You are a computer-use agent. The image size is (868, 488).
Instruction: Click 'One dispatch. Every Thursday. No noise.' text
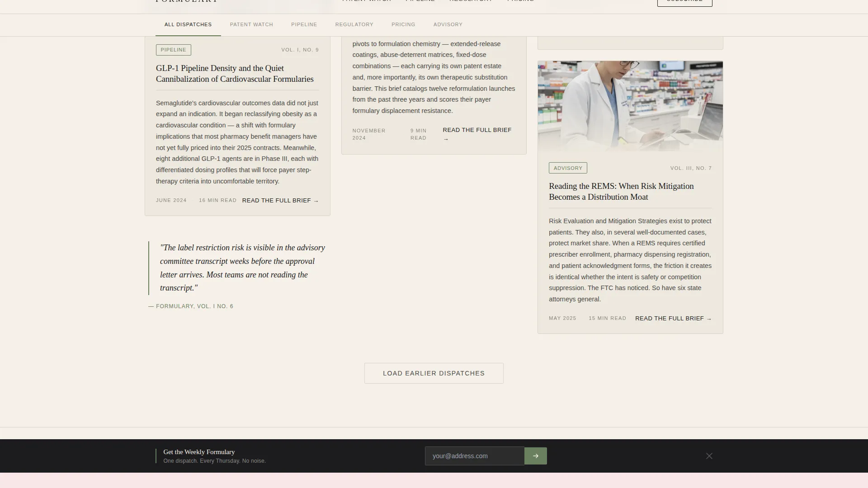(214, 461)
